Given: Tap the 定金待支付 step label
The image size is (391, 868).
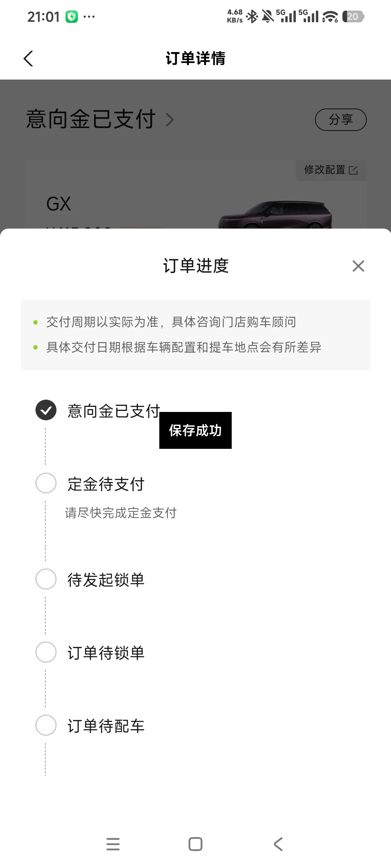Looking at the screenshot, I should tap(106, 484).
